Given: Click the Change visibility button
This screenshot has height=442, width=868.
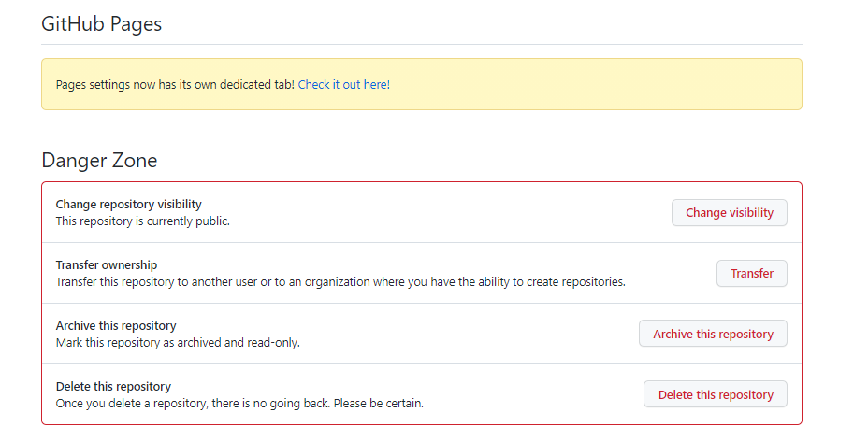Looking at the screenshot, I should click(729, 213).
